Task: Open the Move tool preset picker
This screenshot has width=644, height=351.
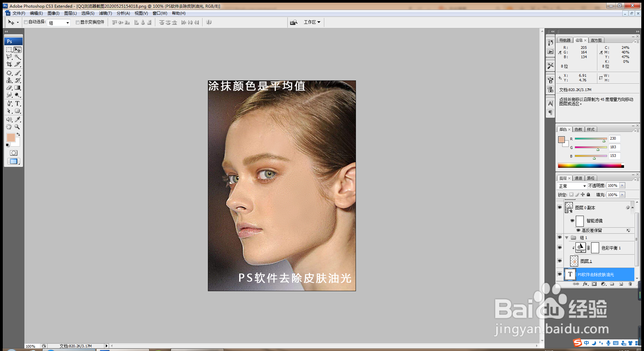Action: click(x=18, y=23)
